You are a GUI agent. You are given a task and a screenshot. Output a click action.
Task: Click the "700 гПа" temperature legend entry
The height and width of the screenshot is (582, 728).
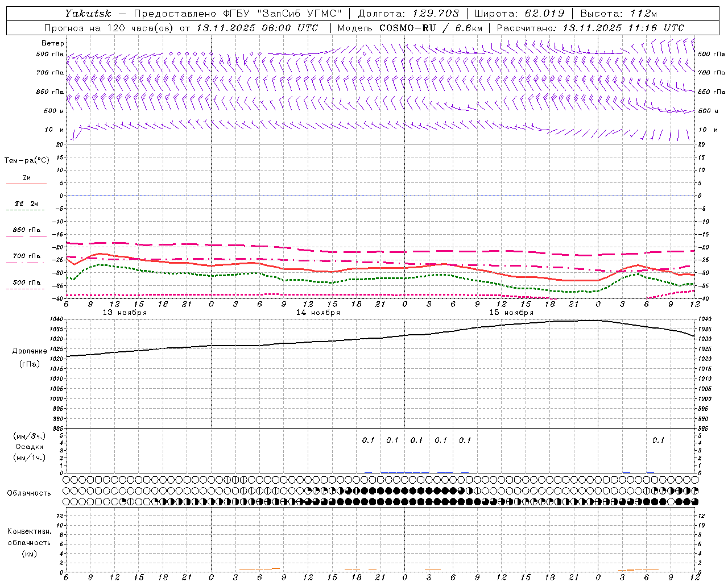[x=27, y=256]
